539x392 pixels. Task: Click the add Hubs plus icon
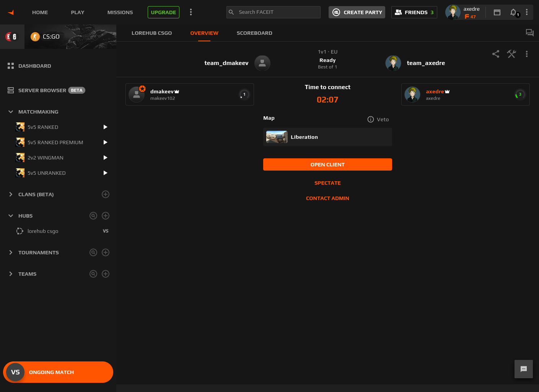click(x=106, y=216)
